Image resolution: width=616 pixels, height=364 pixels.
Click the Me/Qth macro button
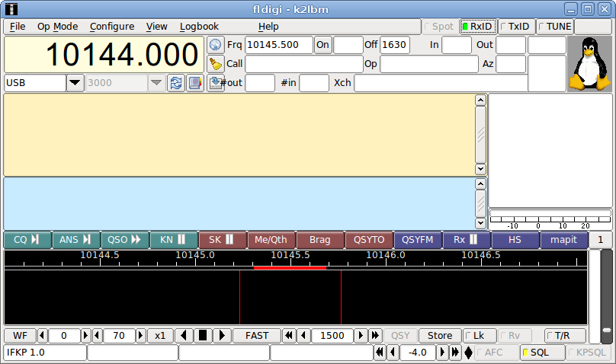(271, 240)
